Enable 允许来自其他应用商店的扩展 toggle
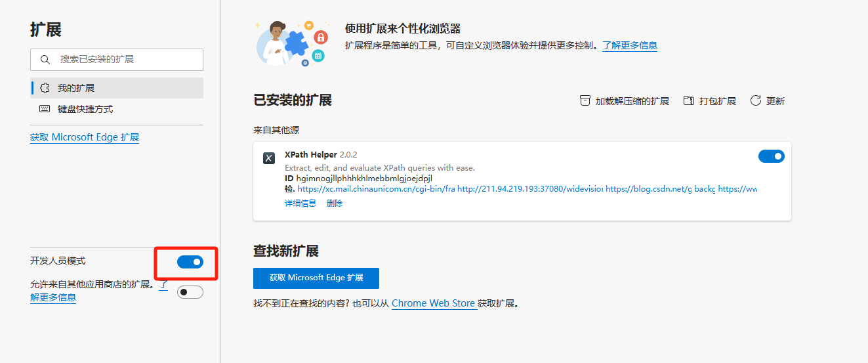 (x=190, y=292)
